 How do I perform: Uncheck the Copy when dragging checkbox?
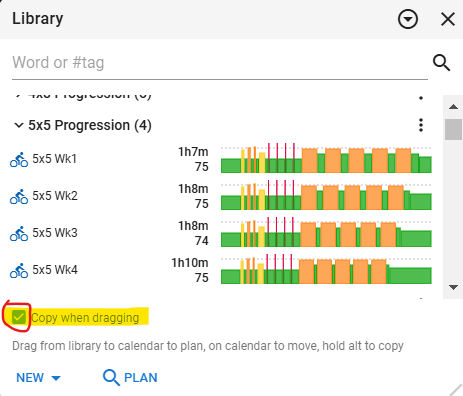click(x=18, y=317)
